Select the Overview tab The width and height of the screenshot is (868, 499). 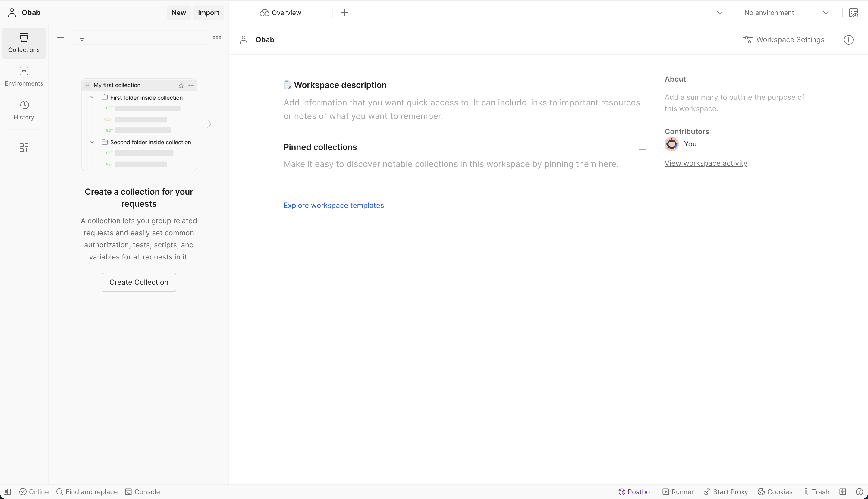[280, 13]
